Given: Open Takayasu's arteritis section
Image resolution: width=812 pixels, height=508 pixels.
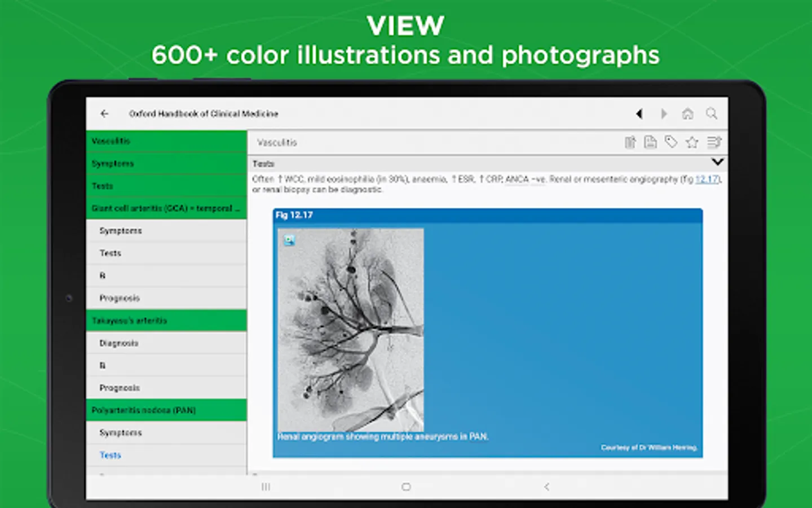Looking at the screenshot, I should point(166,321).
